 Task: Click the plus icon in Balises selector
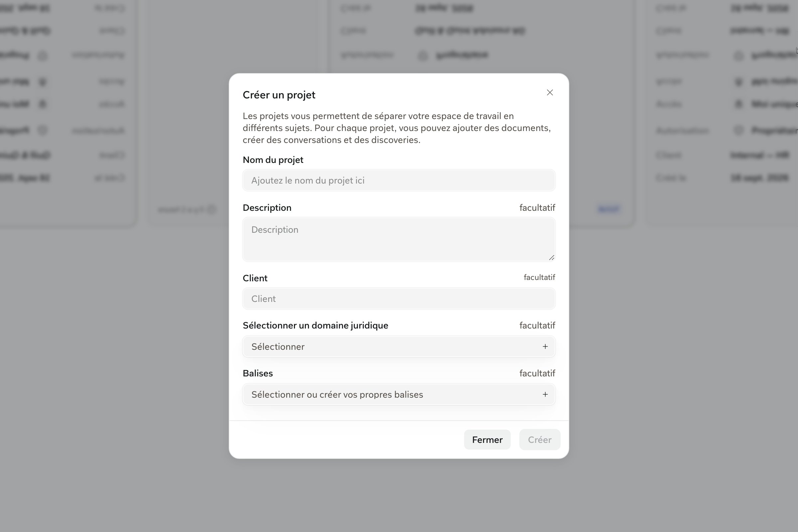point(545,394)
